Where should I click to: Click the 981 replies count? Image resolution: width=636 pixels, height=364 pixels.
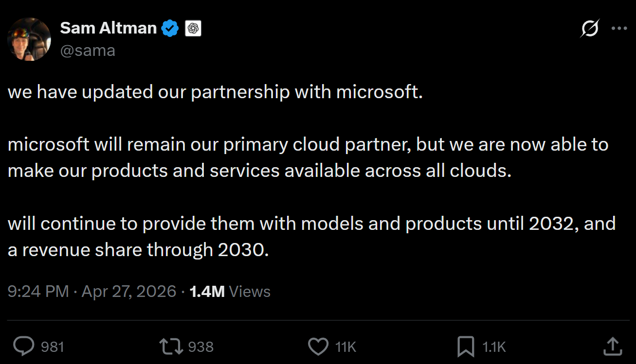53,347
